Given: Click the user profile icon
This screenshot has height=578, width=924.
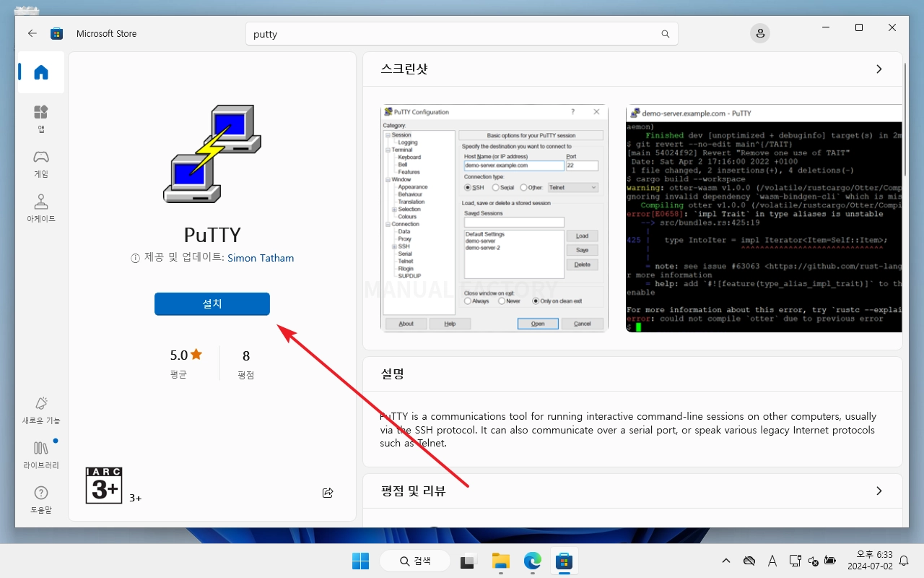Looking at the screenshot, I should point(759,33).
